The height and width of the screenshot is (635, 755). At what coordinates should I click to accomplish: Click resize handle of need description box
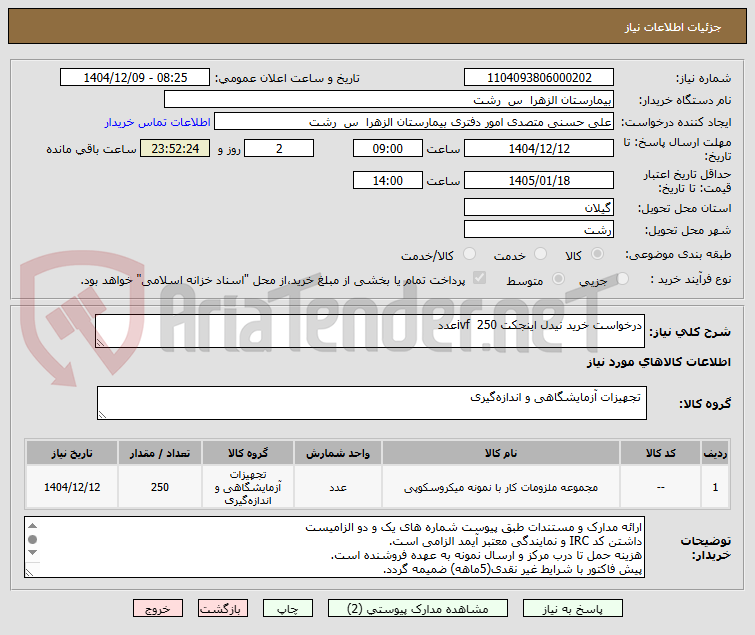pyautogui.click(x=100, y=342)
